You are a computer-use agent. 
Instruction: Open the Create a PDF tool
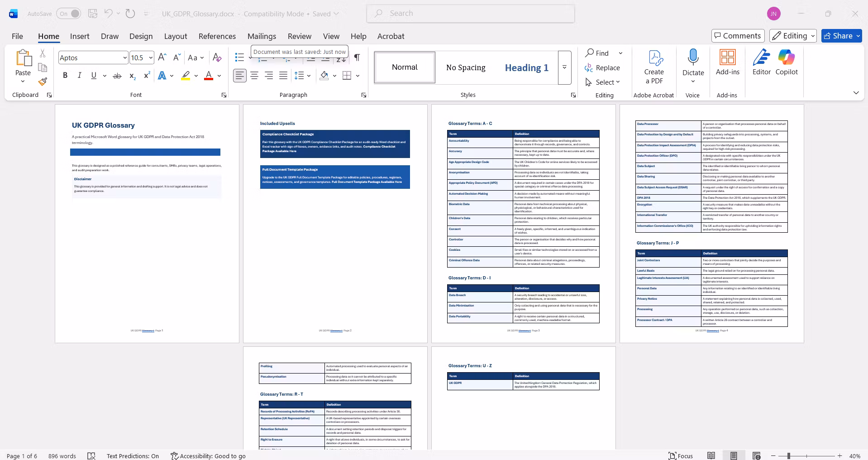[x=654, y=67]
